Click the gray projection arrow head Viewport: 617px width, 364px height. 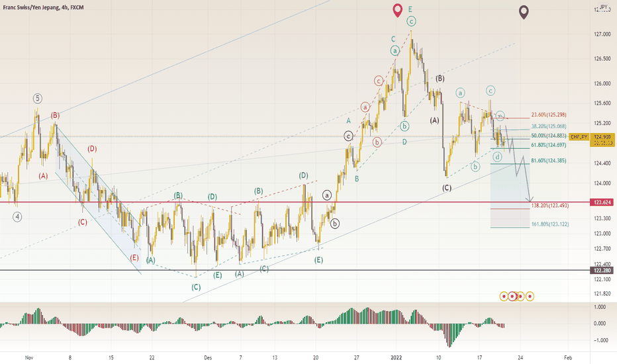pos(531,199)
